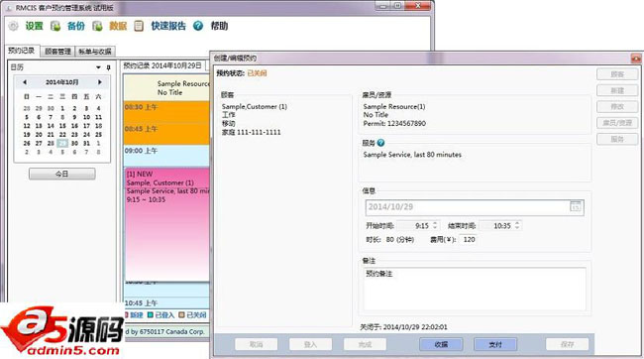The image size is (644, 359).
Task: Go to previous month in calendar
Action: [25, 82]
